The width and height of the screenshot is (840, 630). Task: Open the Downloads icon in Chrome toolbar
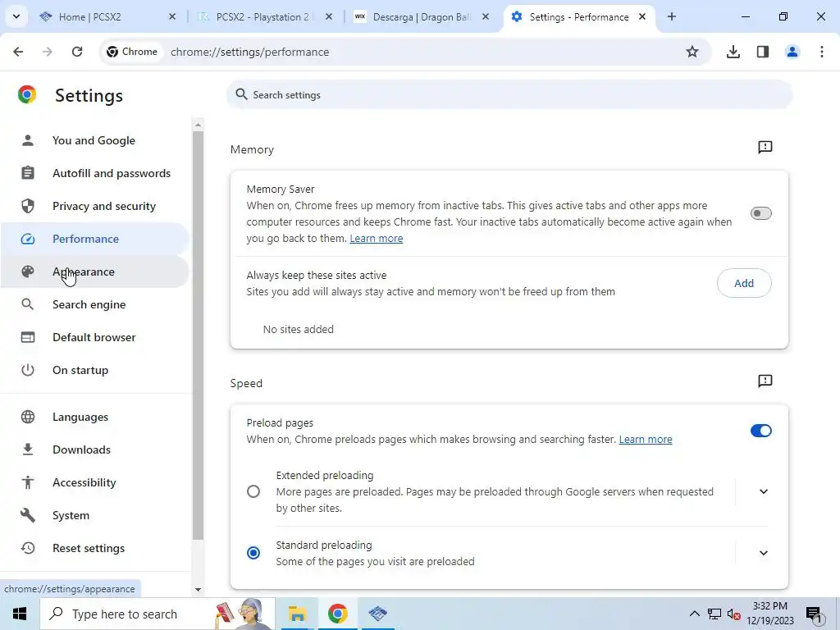[733, 52]
